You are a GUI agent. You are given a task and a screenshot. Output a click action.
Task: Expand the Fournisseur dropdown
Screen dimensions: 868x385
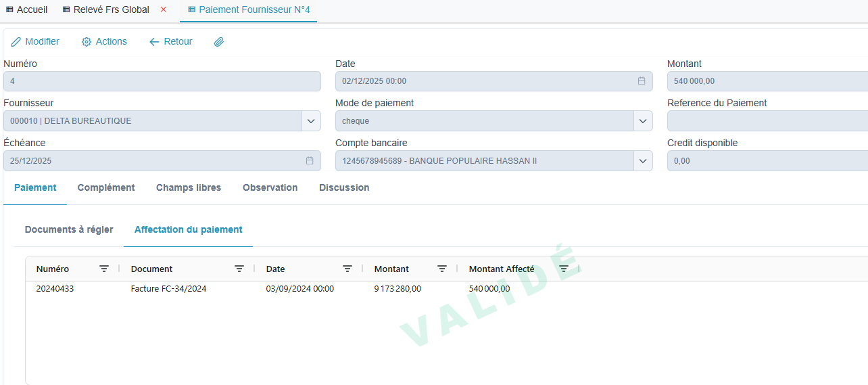tap(311, 121)
